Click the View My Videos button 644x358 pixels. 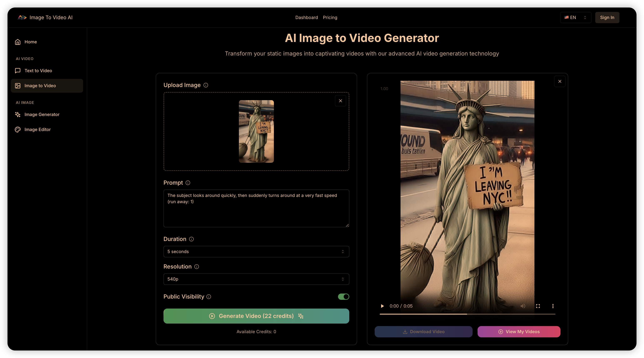coord(519,332)
